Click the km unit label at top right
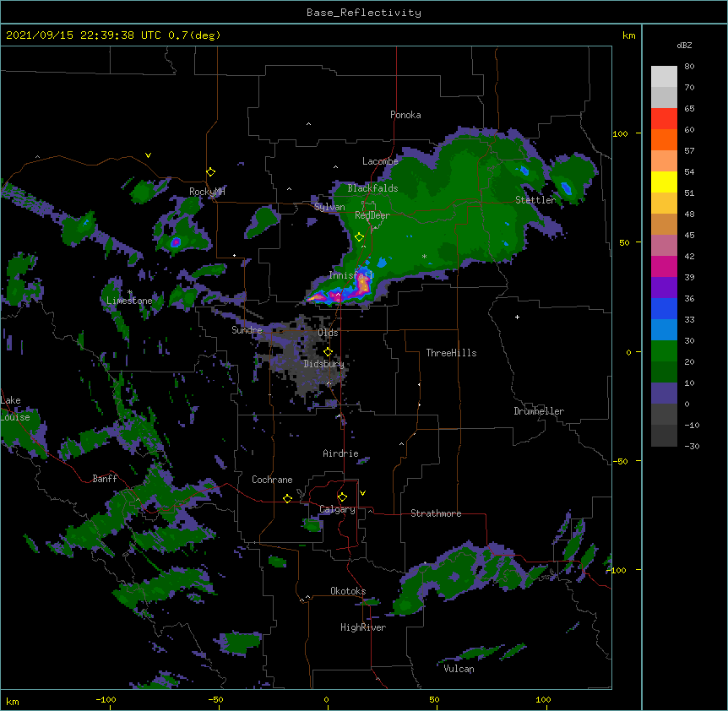Viewport: 728px width, 711px height. 628,35
